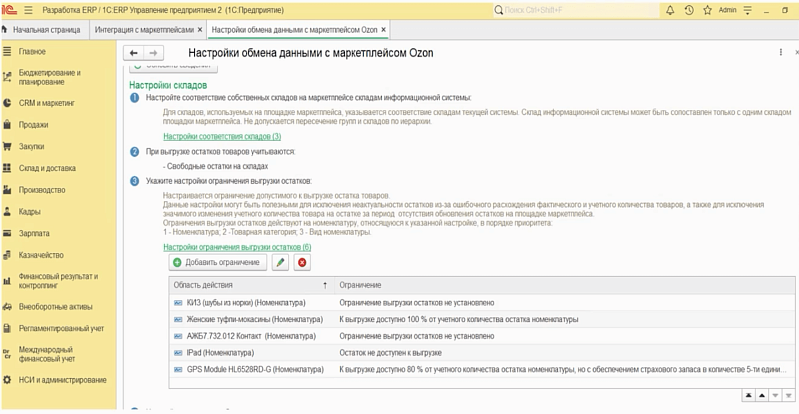The height and width of the screenshot is (414, 799).
Task: Click the Производство factory icon
Action: (x=7, y=190)
